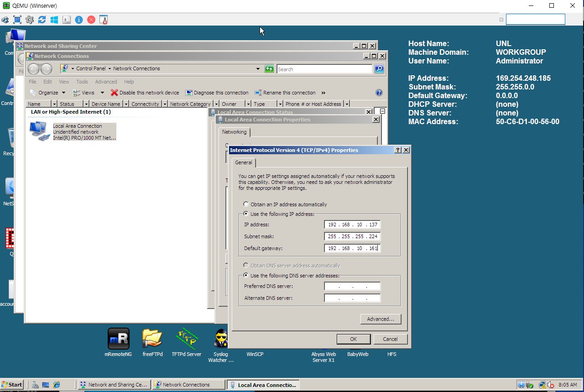Click the Windows logo key icon in QEMU toolbar

tap(54, 20)
